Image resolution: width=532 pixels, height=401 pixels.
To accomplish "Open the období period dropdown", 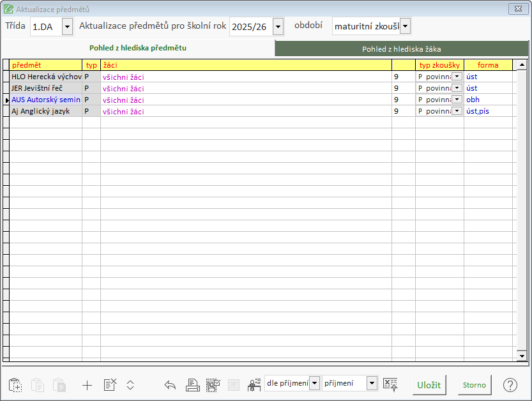I will click(x=405, y=27).
